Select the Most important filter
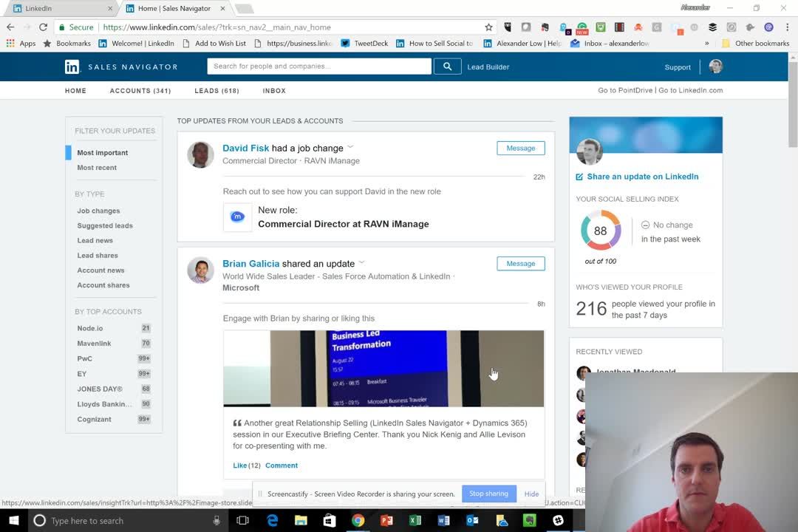798x532 pixels. pos(102,153)
